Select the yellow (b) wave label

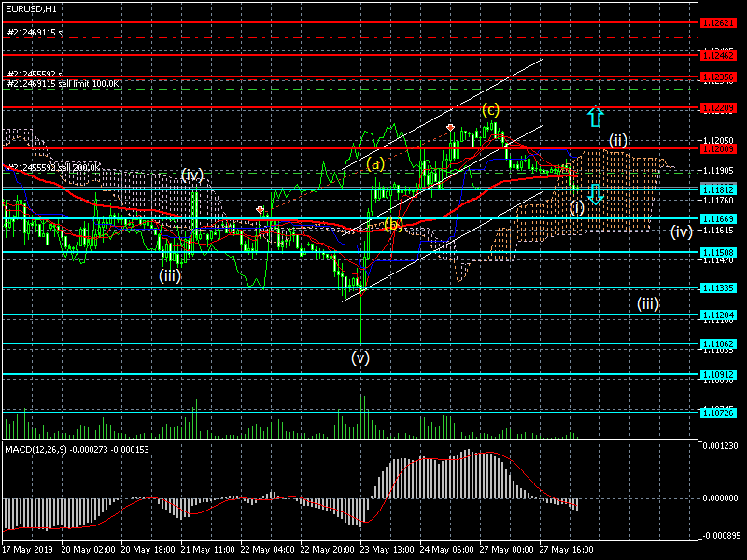(393, 224)
